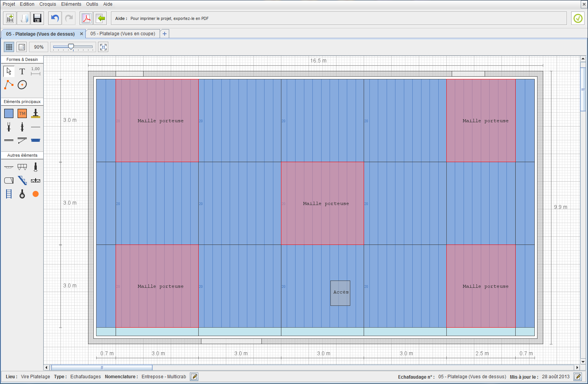Screen dimensions: 588x384
Task: Select the blue plank element tool
Action: (x=36, y=140)
